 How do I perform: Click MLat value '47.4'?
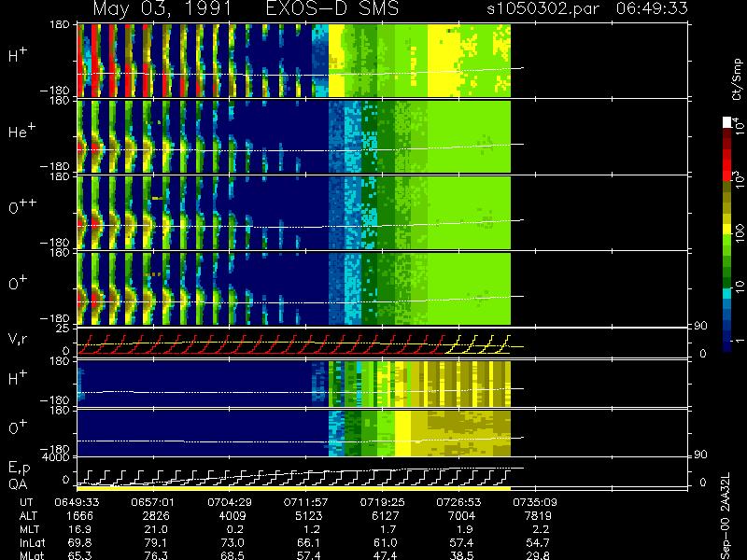tap(385, 555)
